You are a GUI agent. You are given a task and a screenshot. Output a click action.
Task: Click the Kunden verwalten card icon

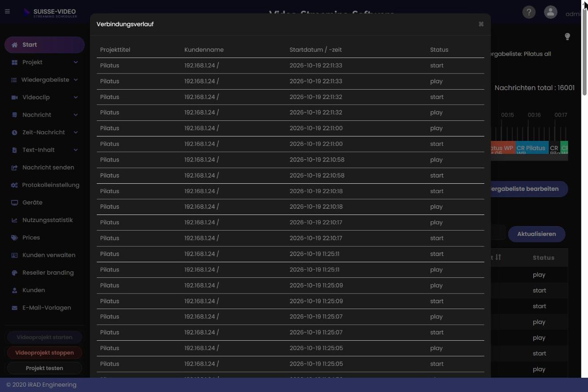[x=14, y=255]
